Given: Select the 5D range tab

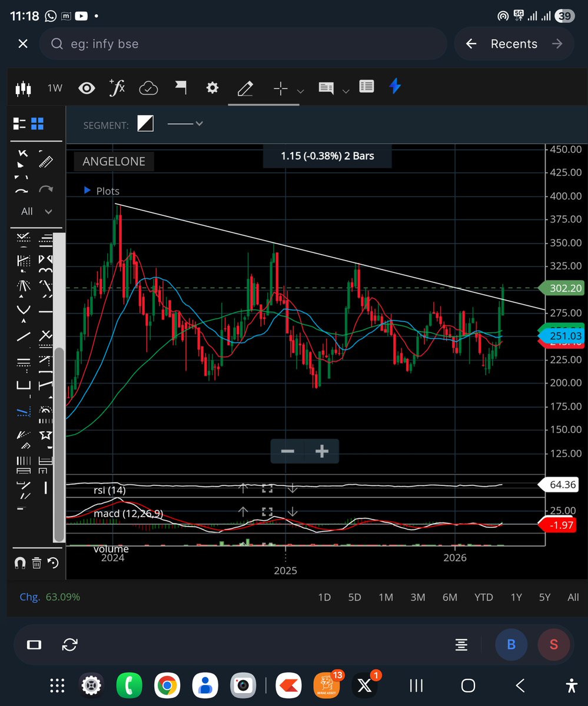Looking at the screenshot, I should (x=354, y=597).
